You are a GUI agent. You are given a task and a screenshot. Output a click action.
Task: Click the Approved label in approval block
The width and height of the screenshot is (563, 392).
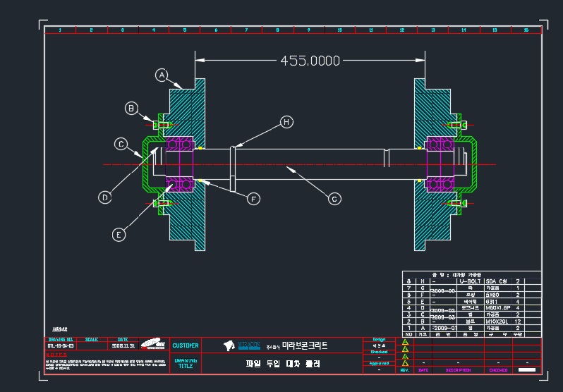pos(379,363)
